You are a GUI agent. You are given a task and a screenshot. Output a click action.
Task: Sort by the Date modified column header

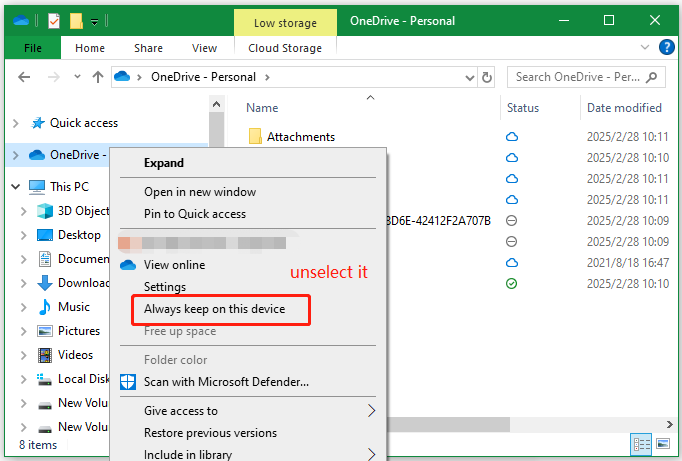click(624, 108)
